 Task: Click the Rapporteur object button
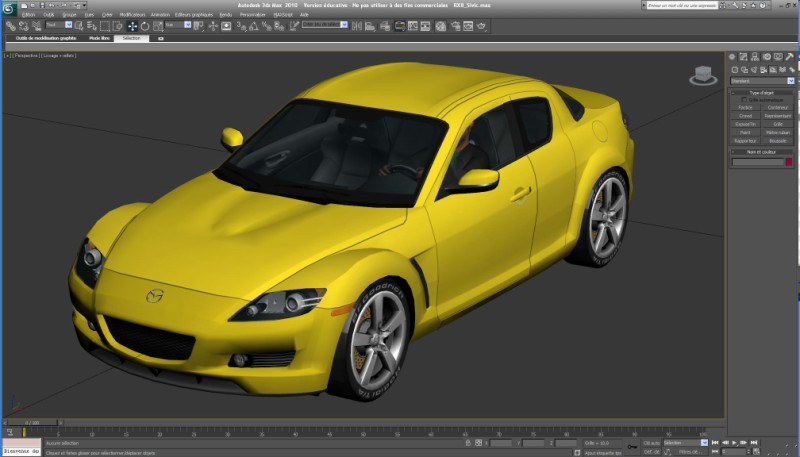coord(745,141)
